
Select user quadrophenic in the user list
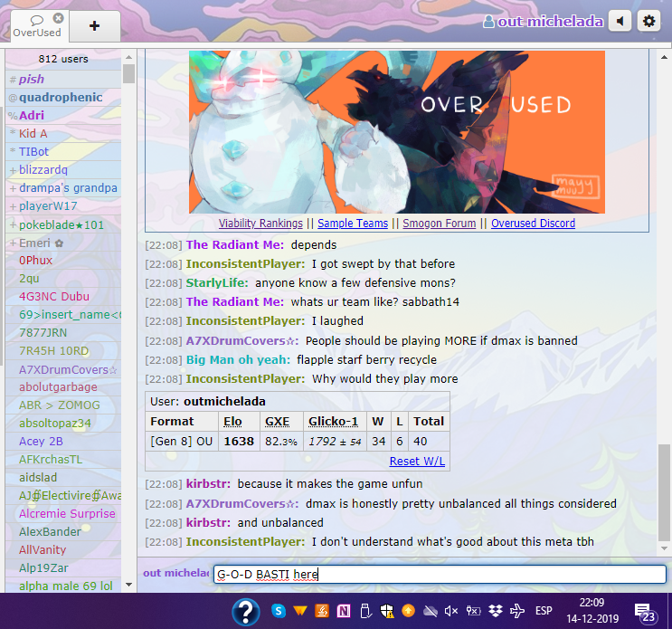click(63, 98)
